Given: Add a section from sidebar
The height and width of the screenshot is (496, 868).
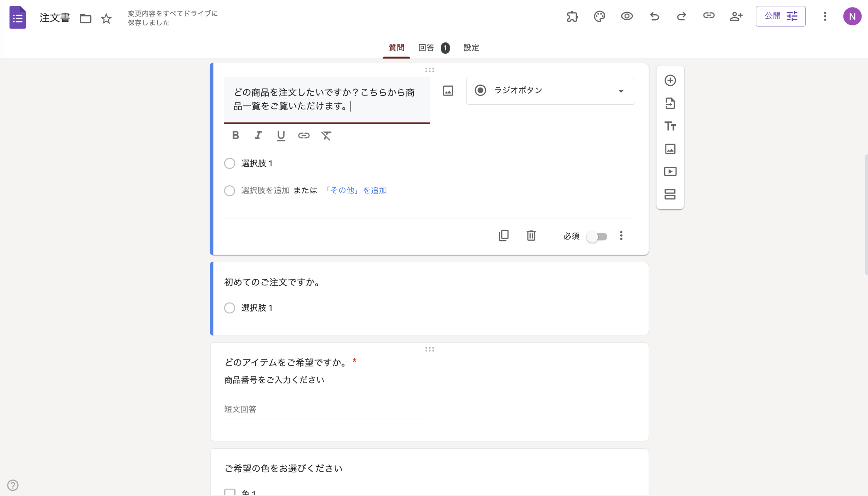Looking at the screenshot, I should coord(670,194).
